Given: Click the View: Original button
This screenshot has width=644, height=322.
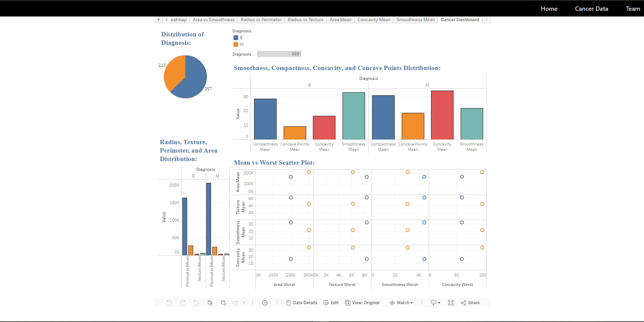Looking at the screenshot, I should 362,303.
